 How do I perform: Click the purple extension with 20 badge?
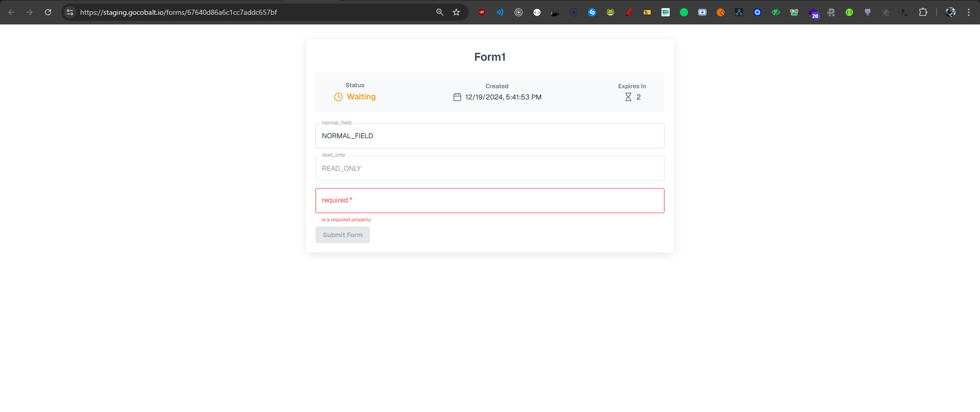[x=813, y=13]
